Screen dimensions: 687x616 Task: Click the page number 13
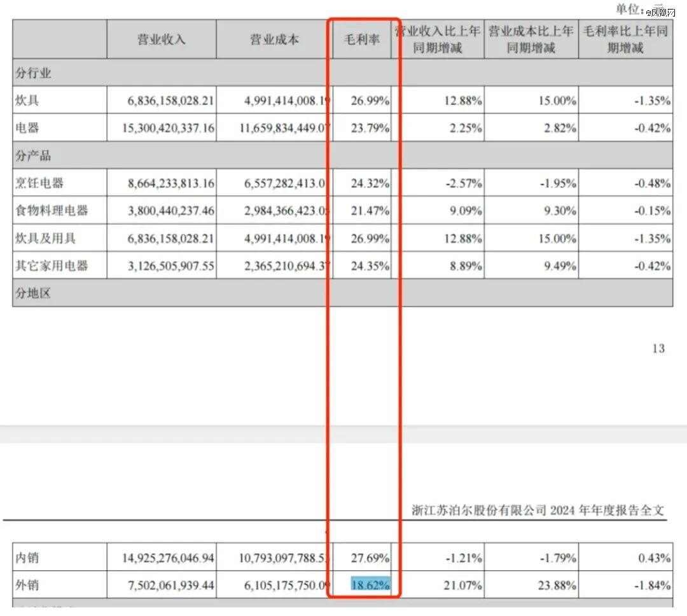point(659,349)
